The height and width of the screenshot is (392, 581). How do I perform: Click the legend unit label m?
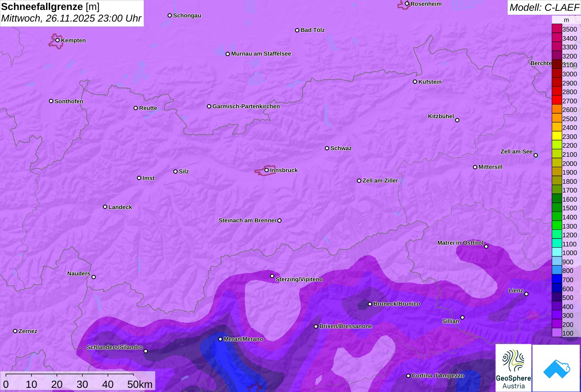(566, 20)
